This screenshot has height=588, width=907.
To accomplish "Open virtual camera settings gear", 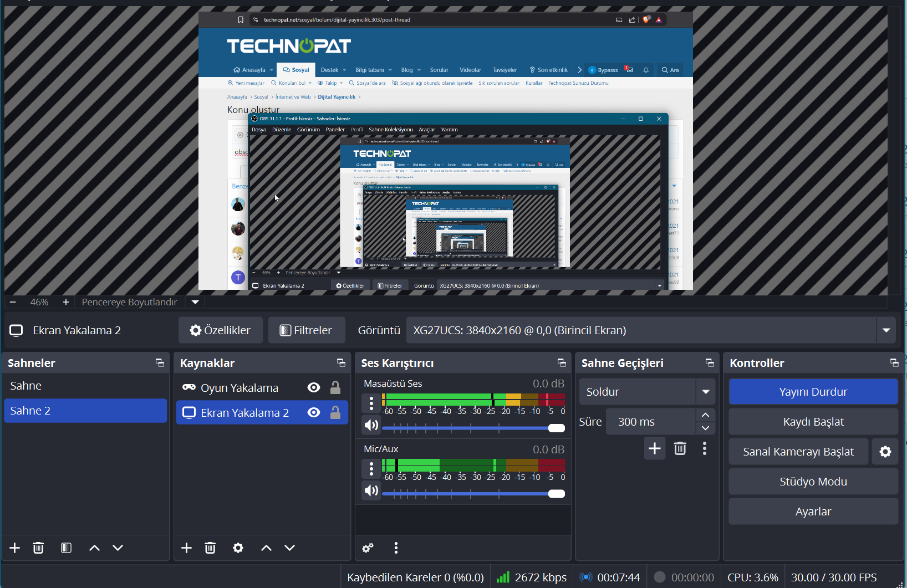I will point(885,452).
